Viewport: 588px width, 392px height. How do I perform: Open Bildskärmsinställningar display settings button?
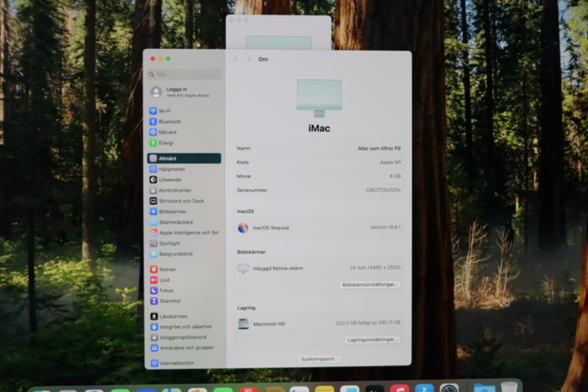[x=370, y=285]
